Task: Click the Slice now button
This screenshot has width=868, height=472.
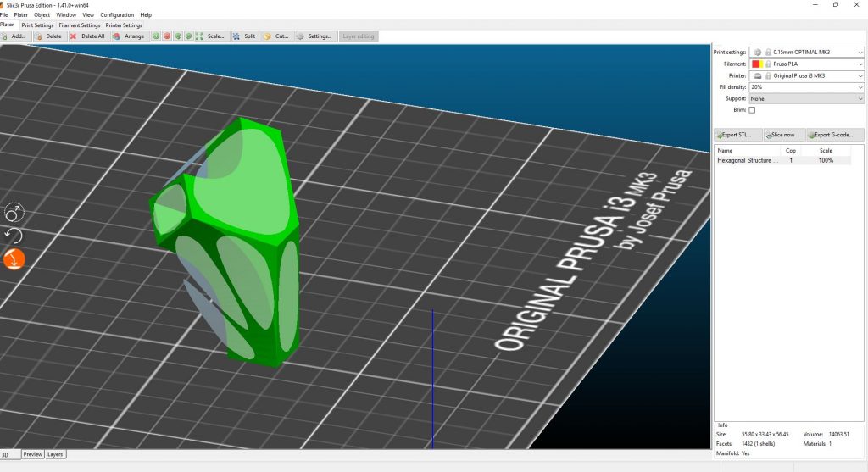Action: (782, 135)
